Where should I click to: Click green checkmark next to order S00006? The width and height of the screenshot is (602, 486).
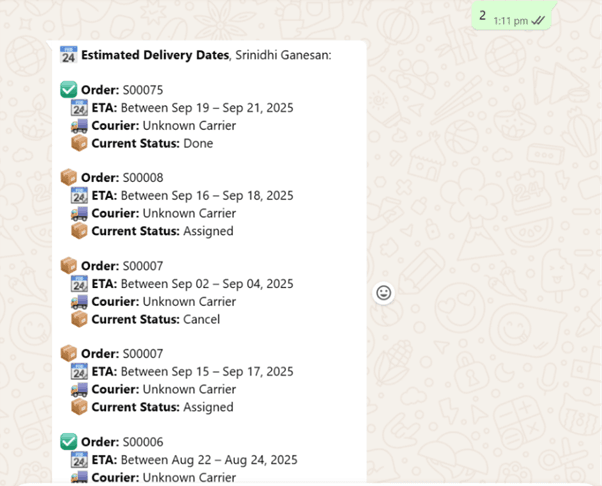[69, 442]
